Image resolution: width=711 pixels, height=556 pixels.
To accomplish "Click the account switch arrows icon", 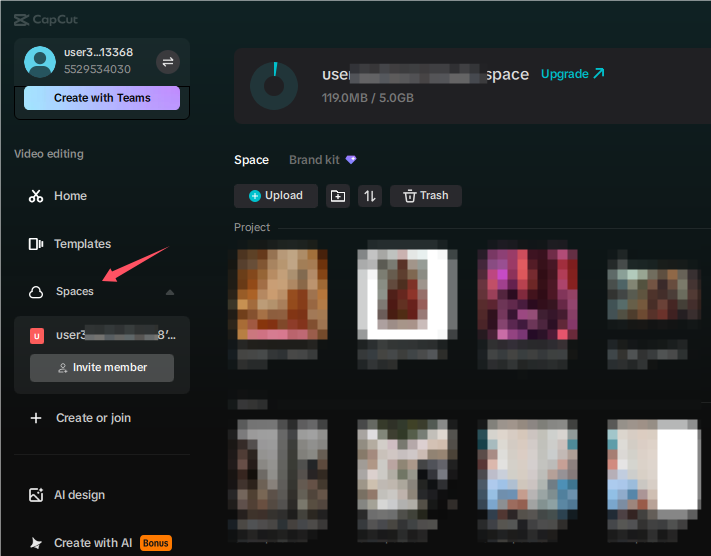I will click(168, 62).
